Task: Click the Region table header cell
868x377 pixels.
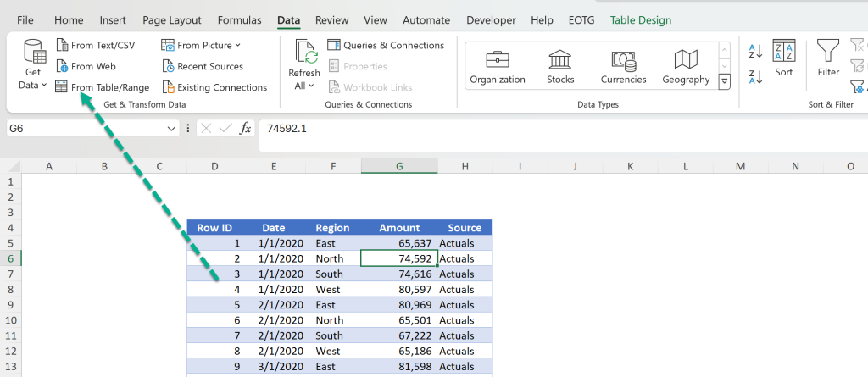Action: click(x=332, y=228)
